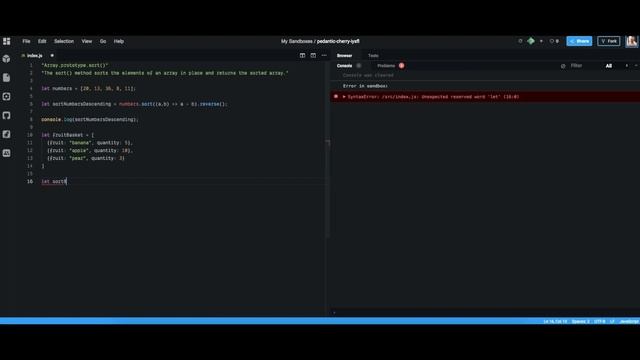
Task: Click the editor layout toggle icon
Action: point(313,56)
